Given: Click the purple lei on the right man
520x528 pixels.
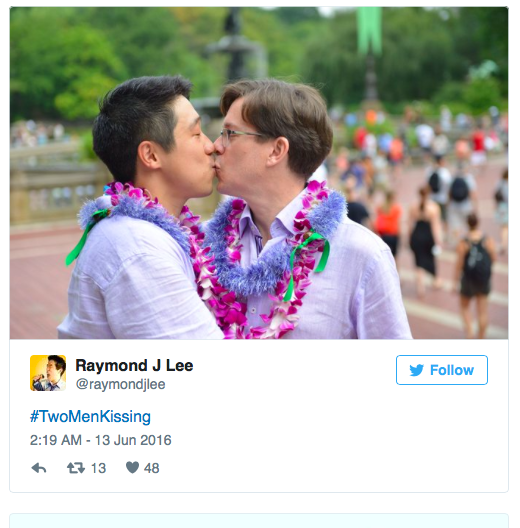Looking at the screenshot, I should (280, 256).
